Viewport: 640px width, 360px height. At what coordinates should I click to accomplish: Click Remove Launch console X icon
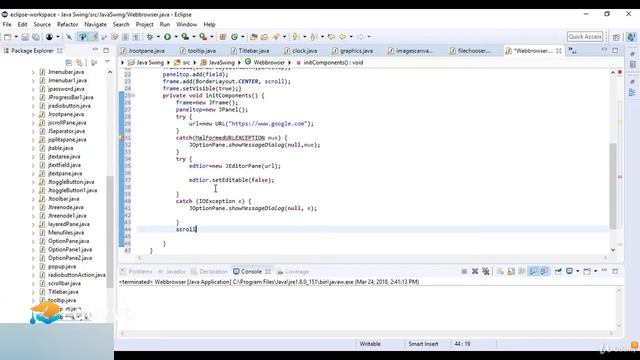(475, 271)
